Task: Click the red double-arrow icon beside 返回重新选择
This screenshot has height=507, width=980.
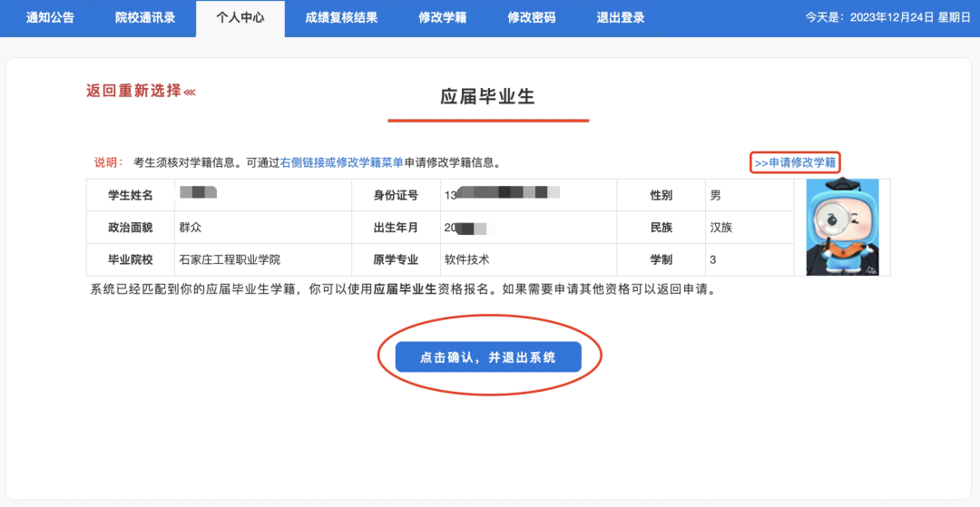Action: pos(190,92)
